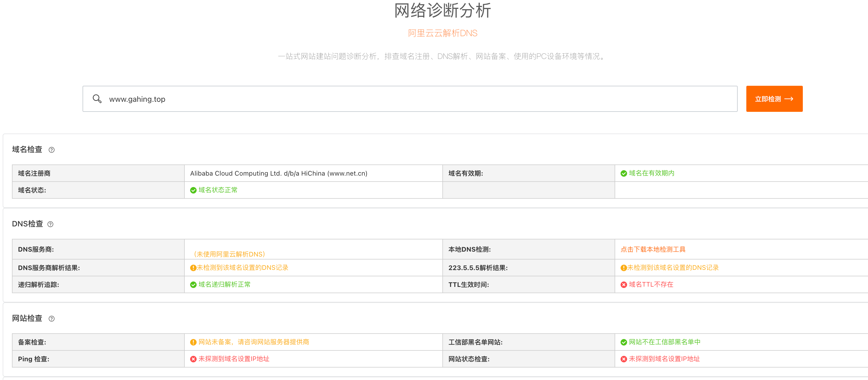868x380 pixels.
Task: Click 未检测到该域名设置的DNS记录 in DNS服务商解析结果 row
Action: point(242,267)
